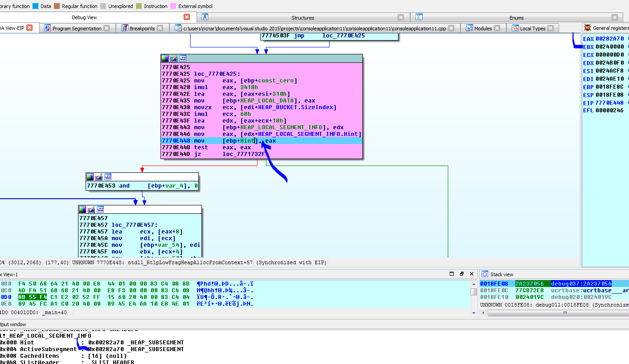The width and height of the screenshot is (629, 364).
Task: Click the color icon on the pink loc_7770E425 node
Action: [165, 58]
